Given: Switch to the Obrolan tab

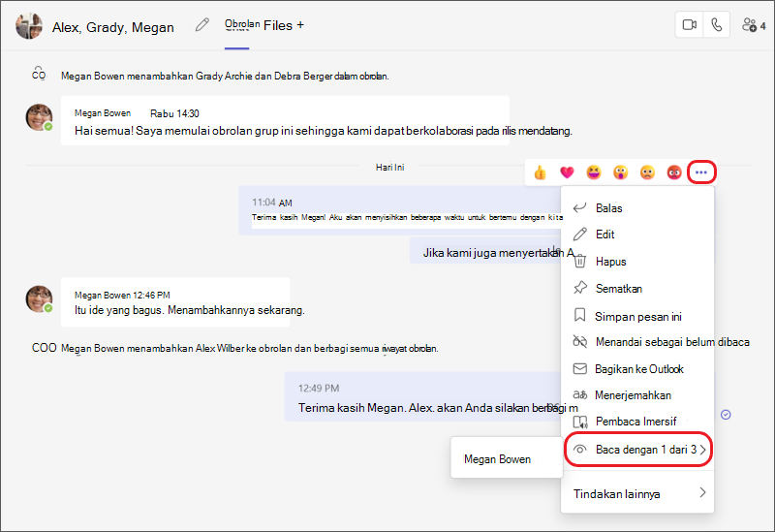Looking at the screenshot, I should [x=241, y=24].
